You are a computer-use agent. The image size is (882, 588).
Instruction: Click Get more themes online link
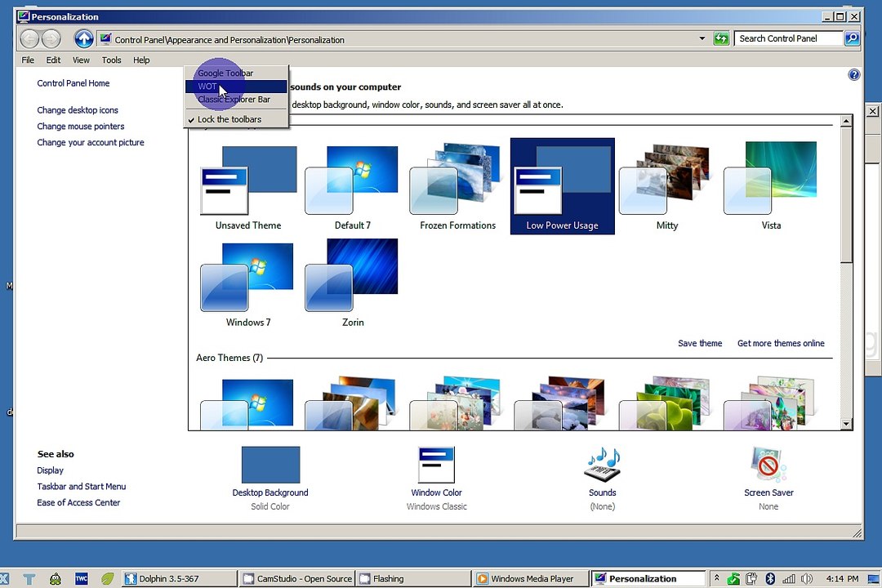coord(781,343)
